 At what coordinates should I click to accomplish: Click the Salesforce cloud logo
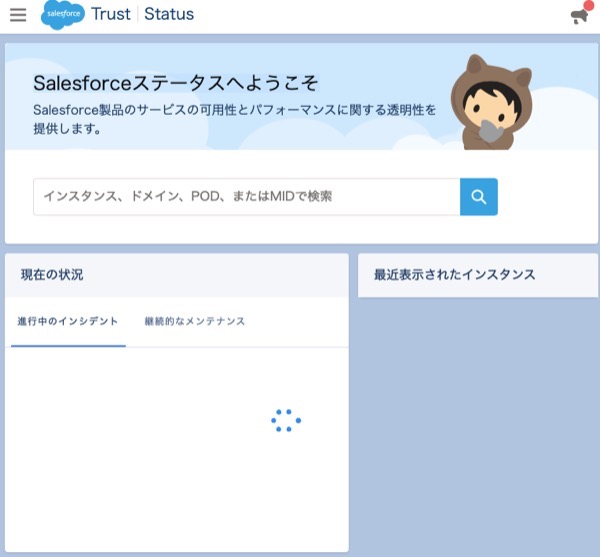click(63, 15)
